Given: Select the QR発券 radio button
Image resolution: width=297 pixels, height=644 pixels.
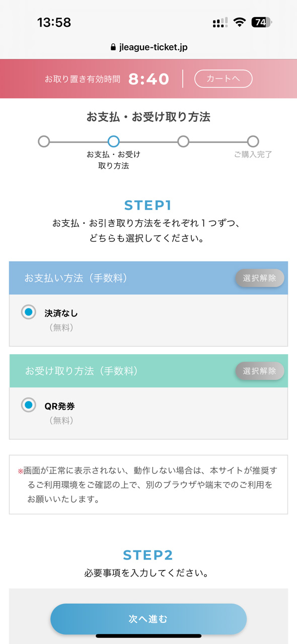Looking at the screenshot, I should (29, 405).
